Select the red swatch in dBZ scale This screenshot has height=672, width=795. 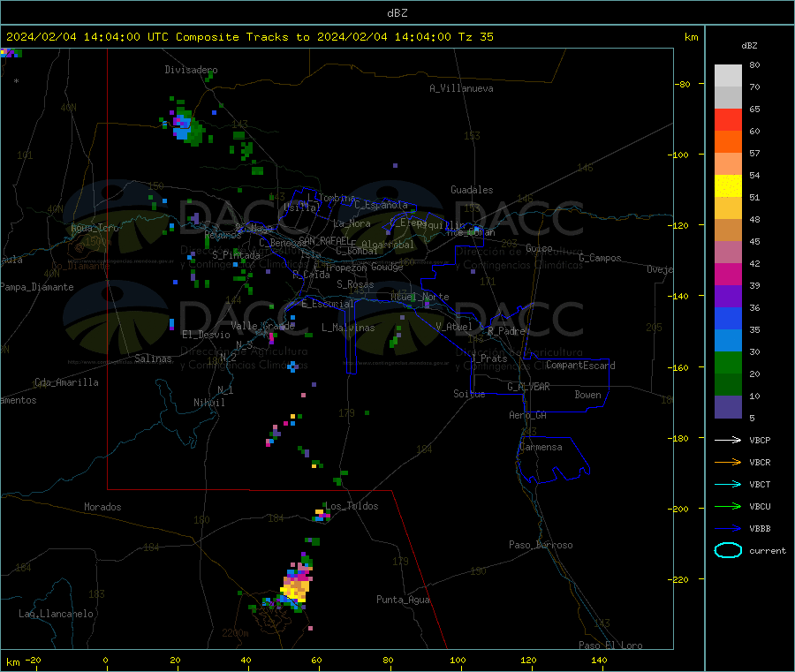point(728,119)
